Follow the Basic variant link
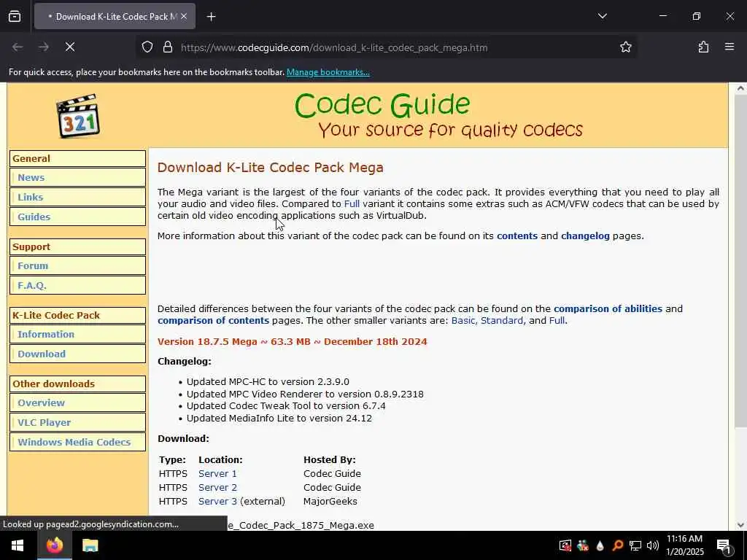This screenshot has width=747, height=560. tap(464, 321)
